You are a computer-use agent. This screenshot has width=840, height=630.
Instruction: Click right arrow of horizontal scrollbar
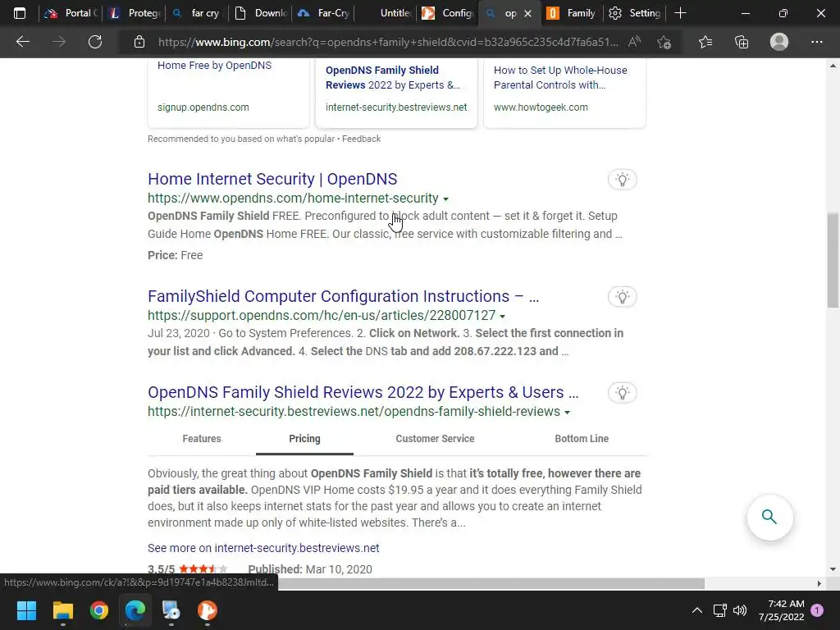pyautogui.click(x=819, y=583)
